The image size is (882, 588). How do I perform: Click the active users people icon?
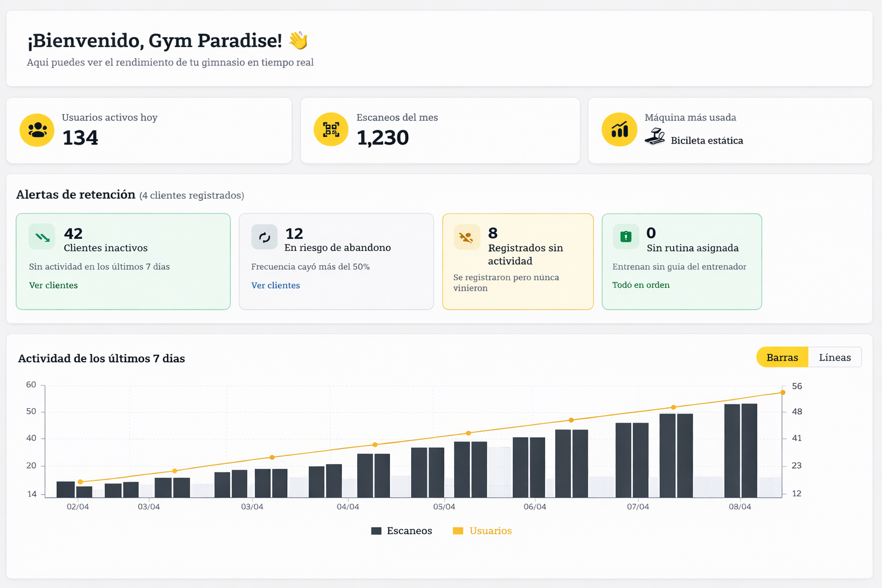click(x=37, y=130)
